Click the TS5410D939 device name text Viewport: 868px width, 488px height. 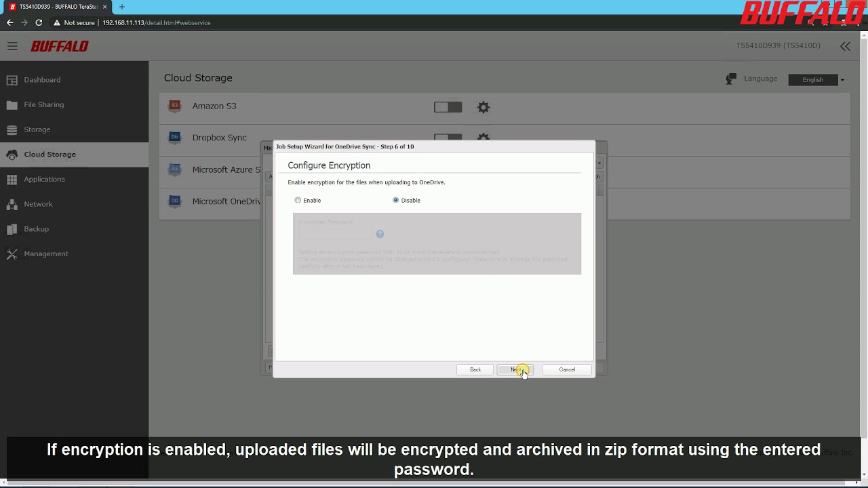coord(778,46)
